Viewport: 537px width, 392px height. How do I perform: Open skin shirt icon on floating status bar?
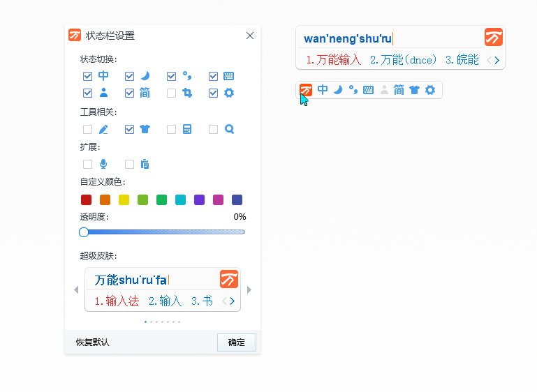click(x=414, y=90)
